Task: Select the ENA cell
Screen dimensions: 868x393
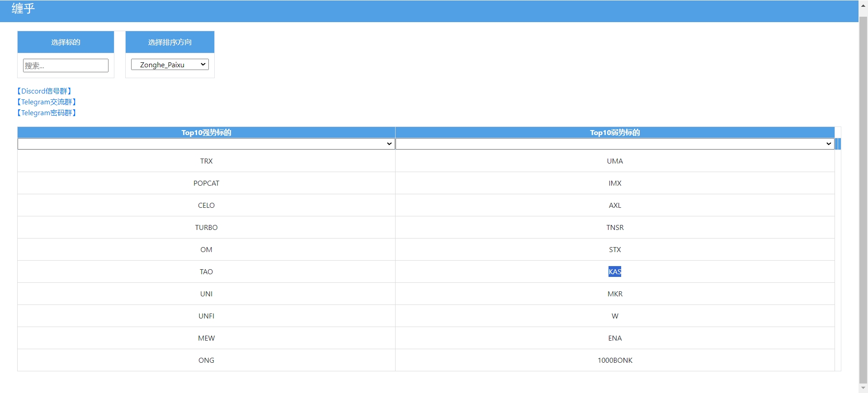Action: click(615, 338)
